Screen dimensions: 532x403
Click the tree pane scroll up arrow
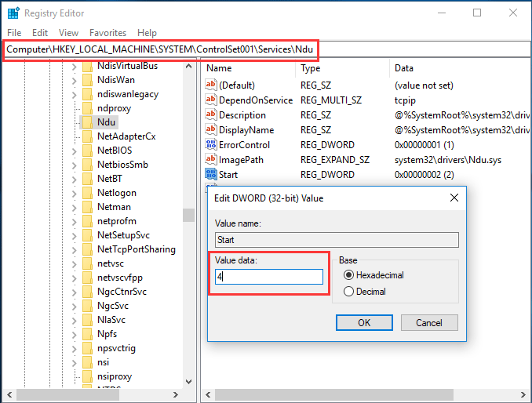pos(188,66)
